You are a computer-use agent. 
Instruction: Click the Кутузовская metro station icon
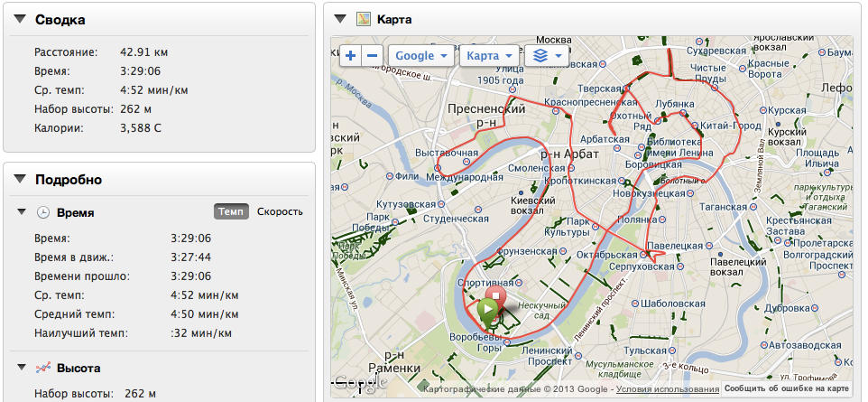pyautogui.click(x=441, y=203)
